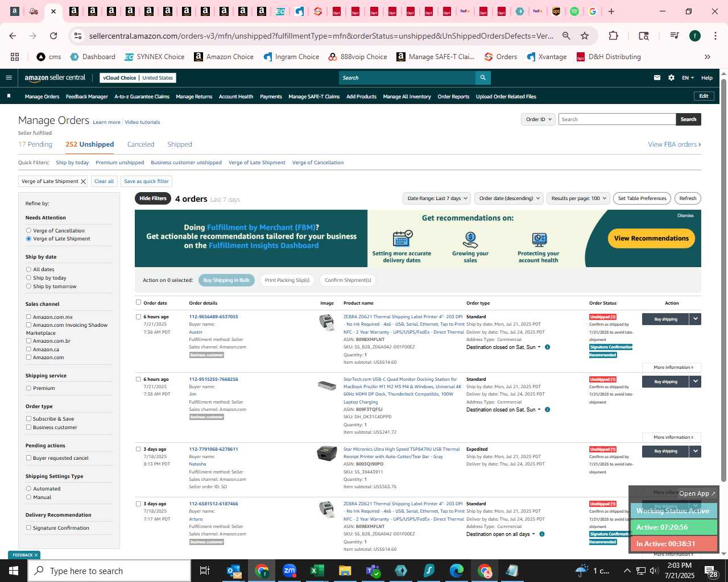The image size is (728, 582).
Task: Open Payments in the nav bar
Action: coord(271,97)
